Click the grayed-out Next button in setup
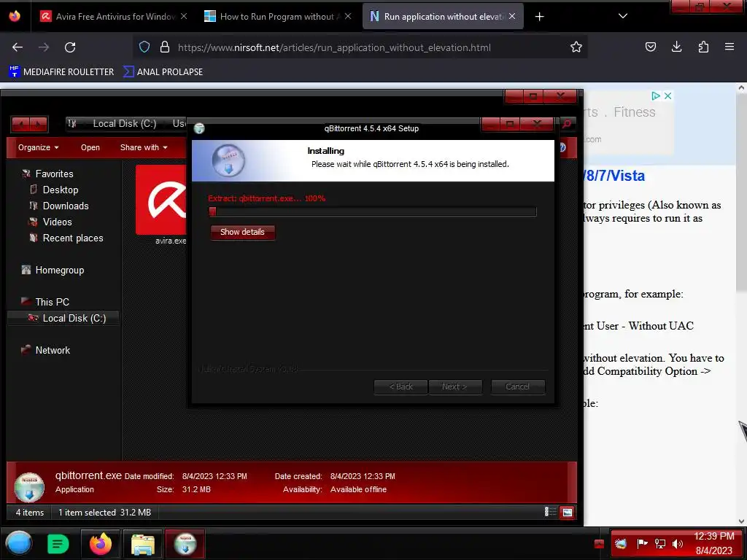 [x=455, y=386]
